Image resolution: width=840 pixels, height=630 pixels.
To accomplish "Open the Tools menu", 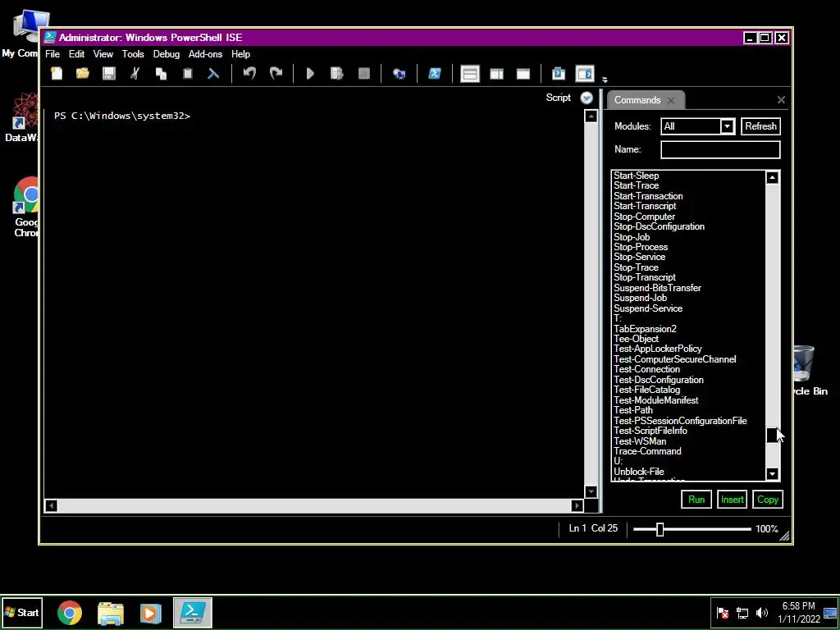I will pyautogui.click(x=133, y=54).
